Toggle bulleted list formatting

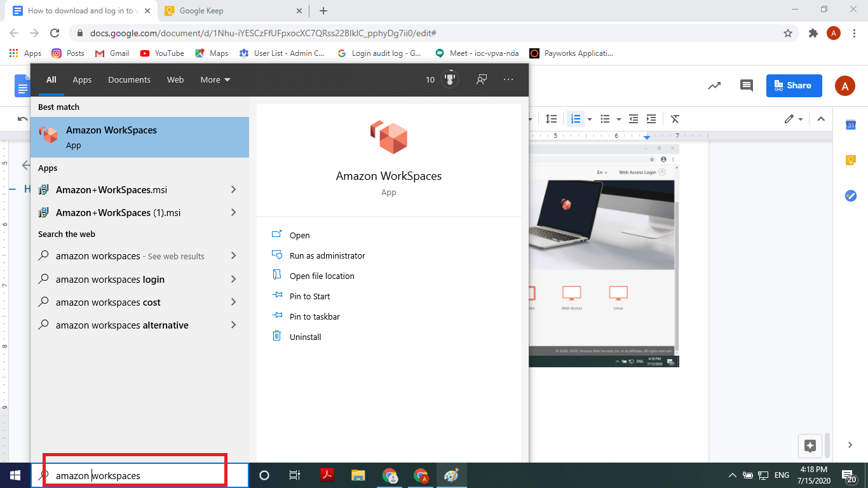(605, 119)
